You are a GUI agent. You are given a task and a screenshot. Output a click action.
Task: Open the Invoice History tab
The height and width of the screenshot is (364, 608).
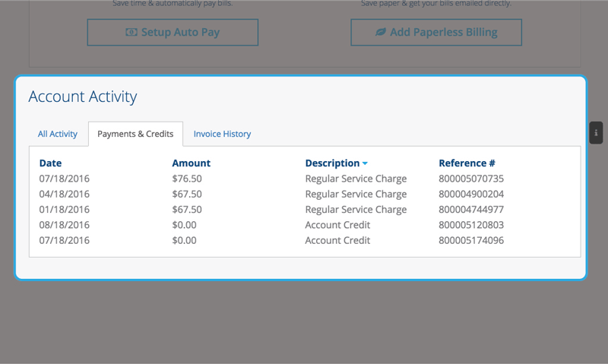222,134
